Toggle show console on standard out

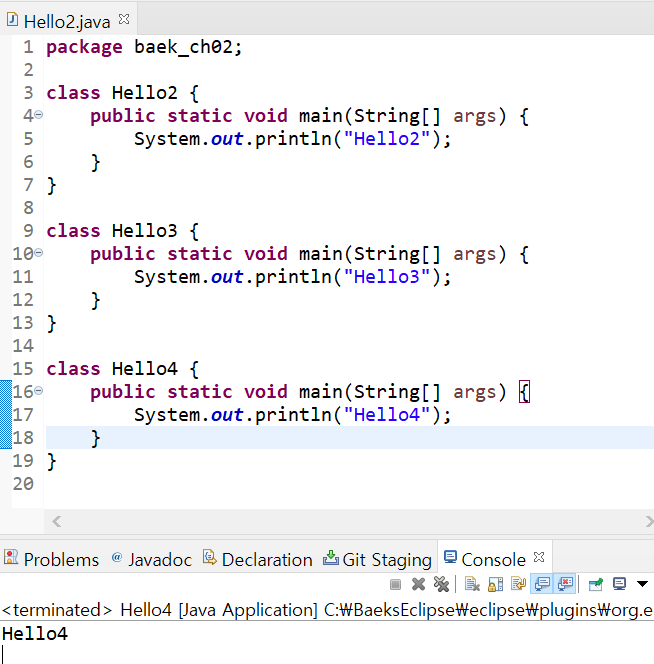coord(542,584)
